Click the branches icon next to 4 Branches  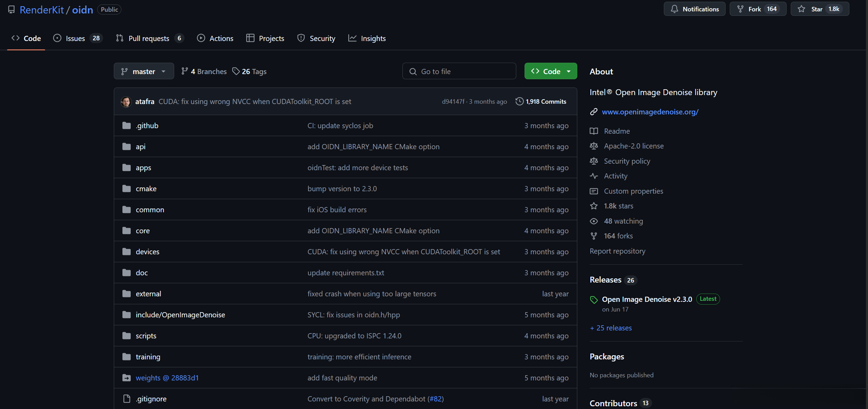pos(185,71)
